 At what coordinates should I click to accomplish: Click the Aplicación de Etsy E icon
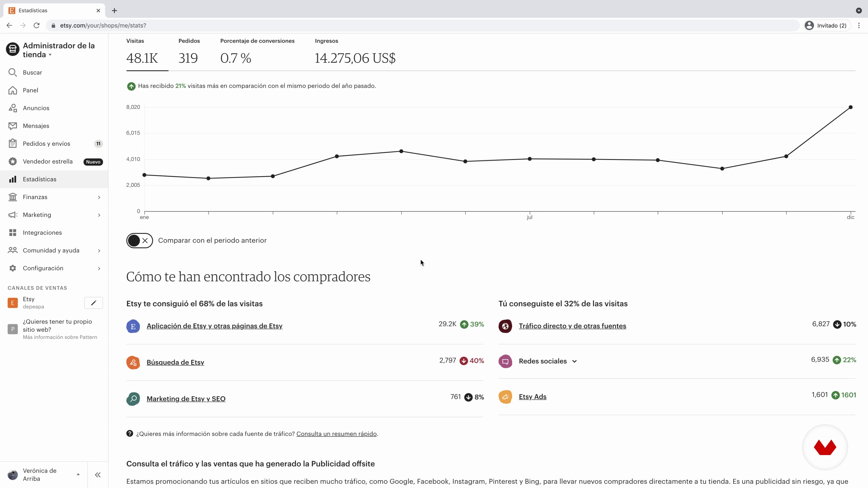tap(133, 326)
